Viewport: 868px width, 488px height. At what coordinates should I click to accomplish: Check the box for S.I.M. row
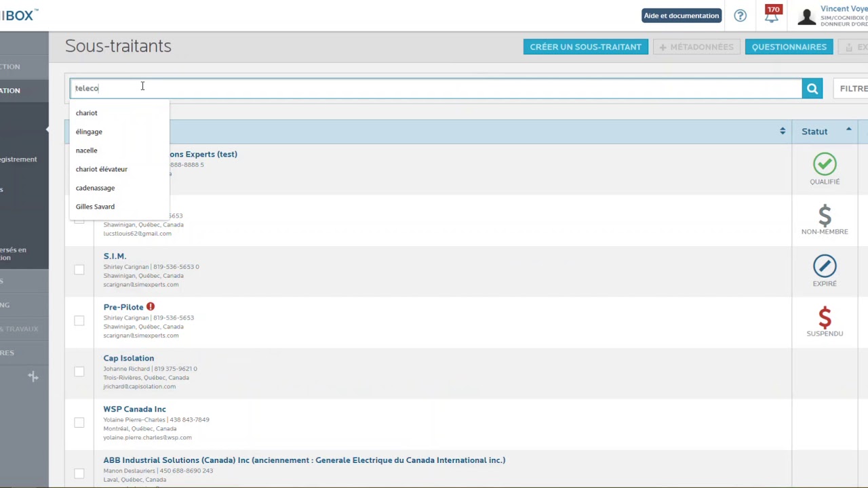click(x=79, y=270)
